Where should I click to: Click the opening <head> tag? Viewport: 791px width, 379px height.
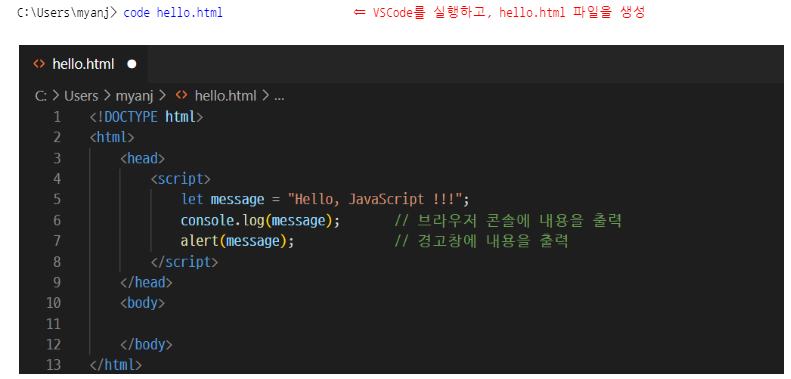tap(143, 158)
